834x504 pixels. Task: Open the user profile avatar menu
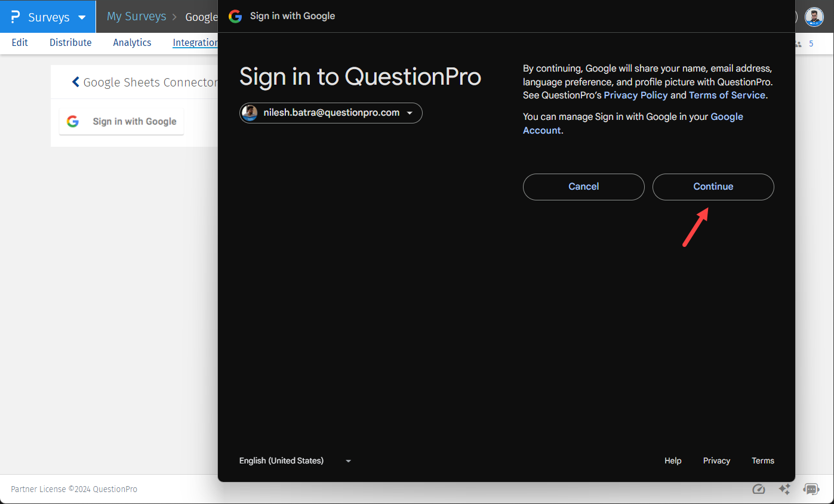814,17
